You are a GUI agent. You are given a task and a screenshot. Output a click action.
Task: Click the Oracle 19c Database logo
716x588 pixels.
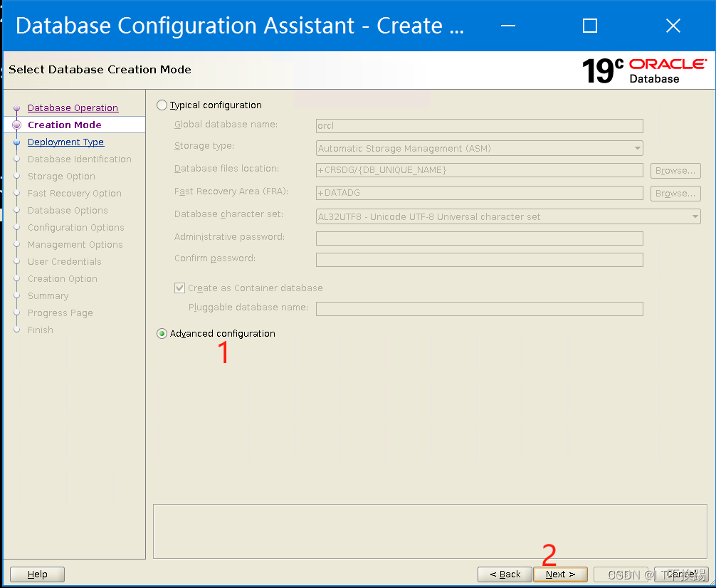tap(644, 70)
